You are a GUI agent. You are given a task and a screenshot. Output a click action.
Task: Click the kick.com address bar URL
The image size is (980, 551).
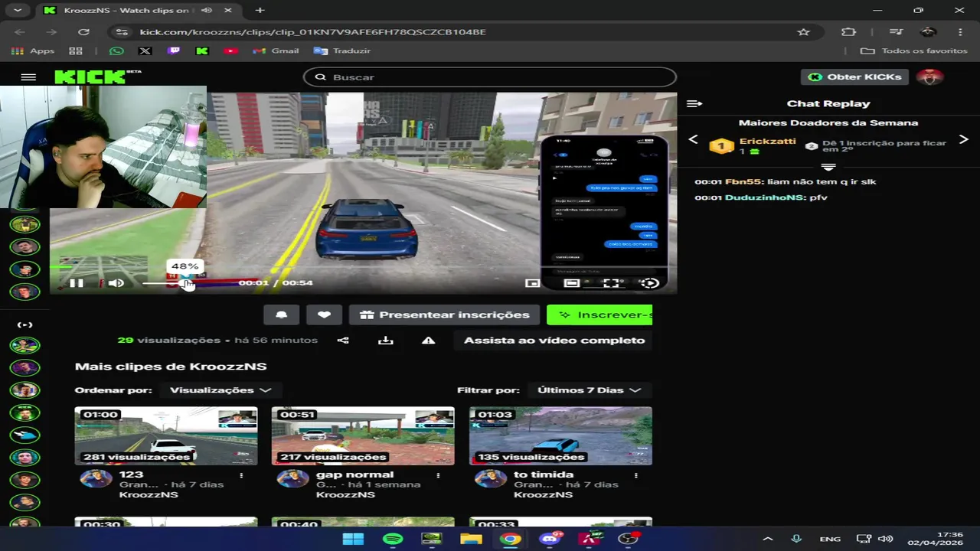click(312, 32)
